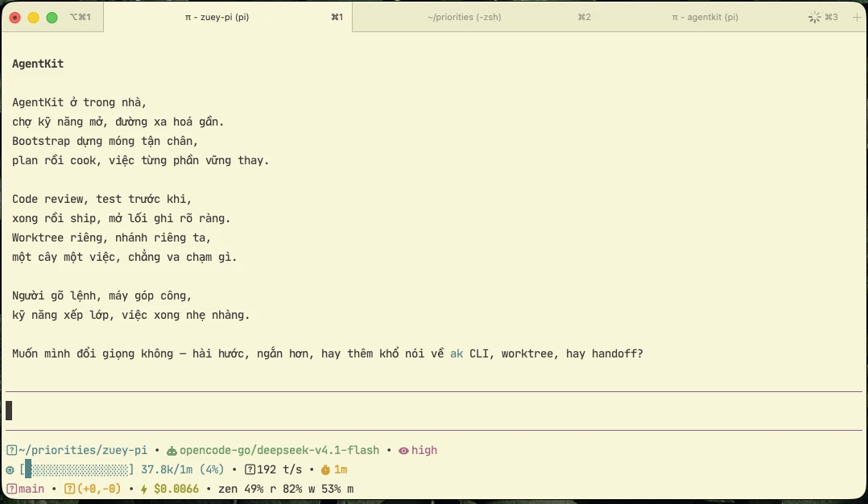Image resolution: width=868 pixels, height=504 pixels.
Task: Click the prompt input line with cursor
Action: pyautogui.click(x=433, y=411)
